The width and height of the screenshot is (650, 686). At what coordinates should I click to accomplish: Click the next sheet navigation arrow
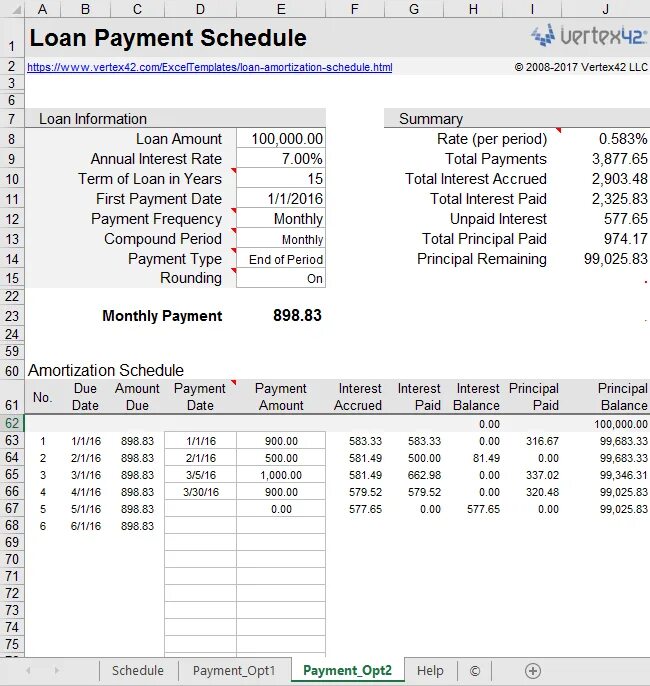tap(56, 670)
